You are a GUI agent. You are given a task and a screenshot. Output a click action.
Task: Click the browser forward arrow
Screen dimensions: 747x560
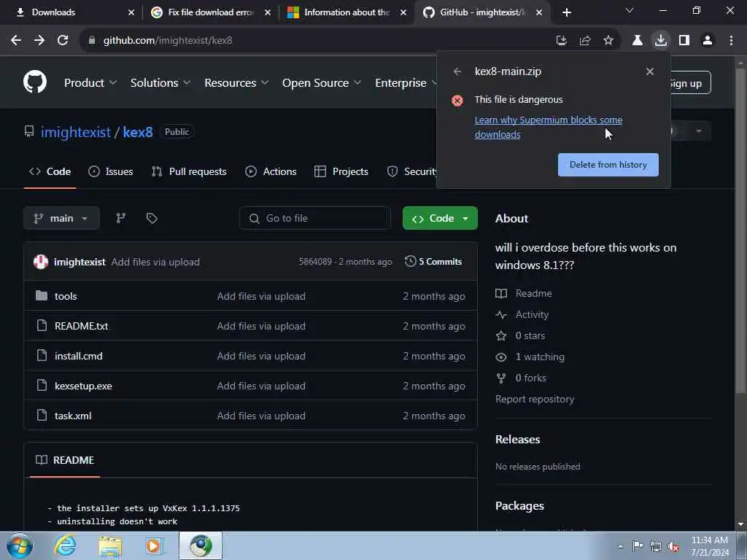point(39,41)
